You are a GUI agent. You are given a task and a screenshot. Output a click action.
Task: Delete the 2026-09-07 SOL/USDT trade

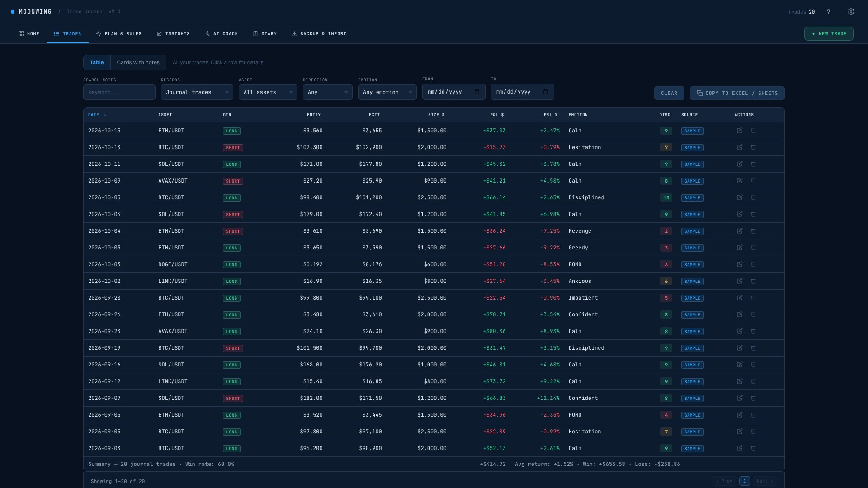click(753, 398)
